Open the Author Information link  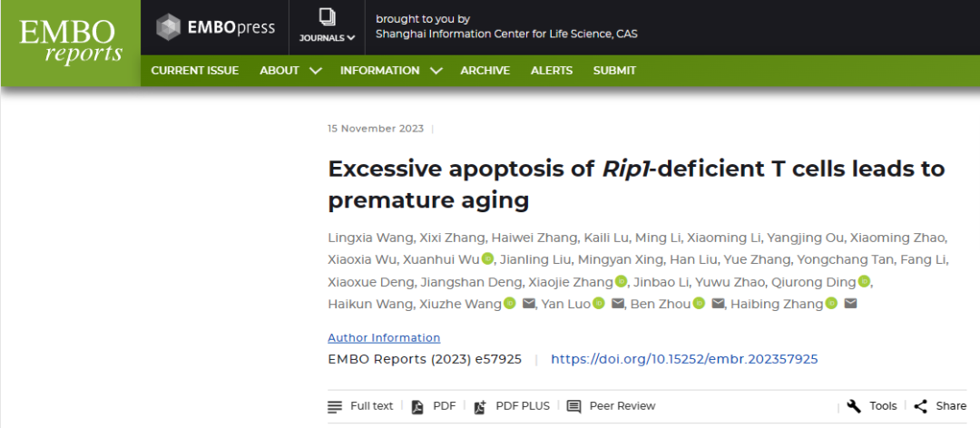tap(384, 337)
